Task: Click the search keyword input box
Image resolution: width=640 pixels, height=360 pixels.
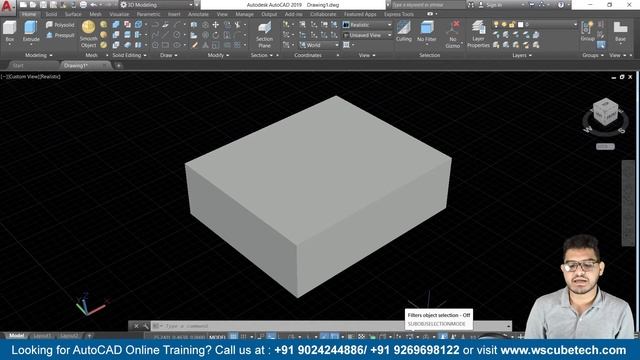Action: [x=428, y=5]
